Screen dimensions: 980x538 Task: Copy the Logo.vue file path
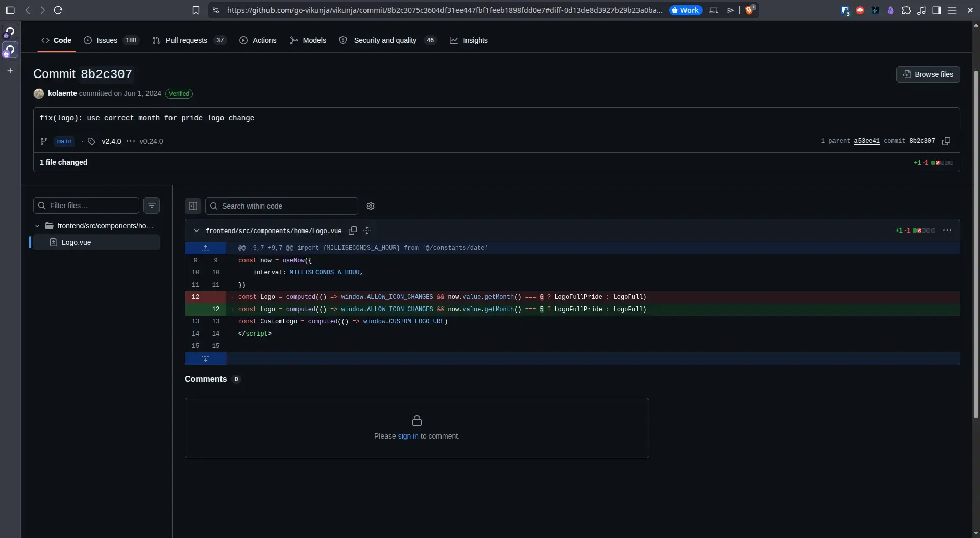click(352, 230)
